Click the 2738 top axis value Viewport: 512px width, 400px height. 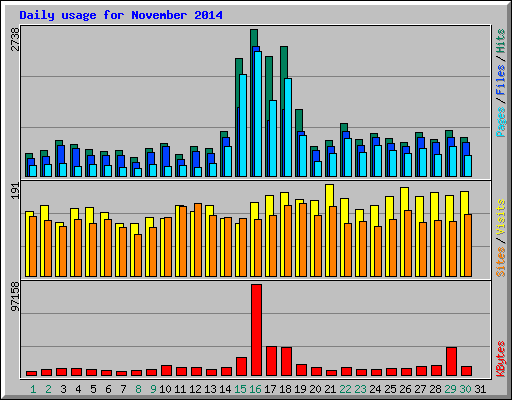point(15,39)
